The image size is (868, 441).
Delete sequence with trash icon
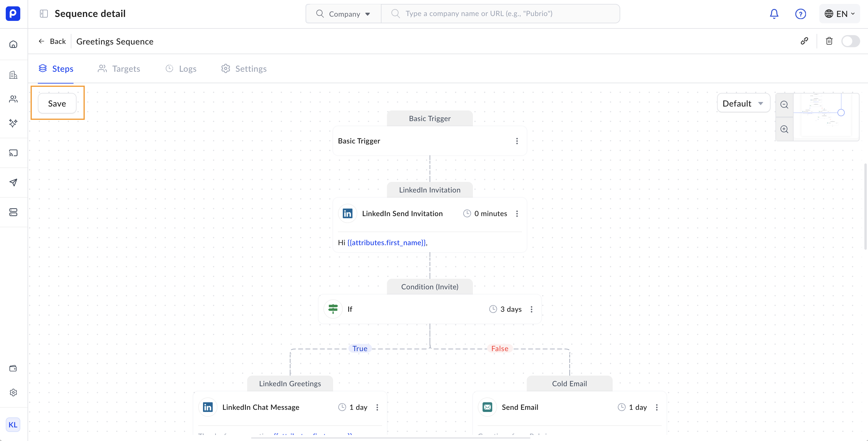pos(829,41)
